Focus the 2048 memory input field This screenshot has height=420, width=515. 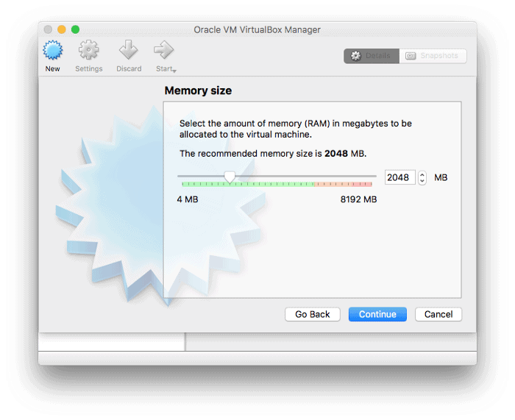pos(399,178)
